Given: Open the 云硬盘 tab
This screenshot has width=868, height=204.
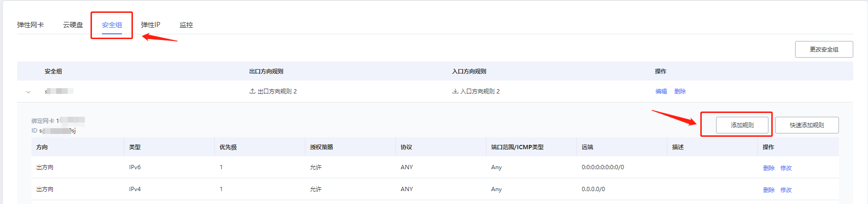Looking at the screenshot, I should (73, 25).
